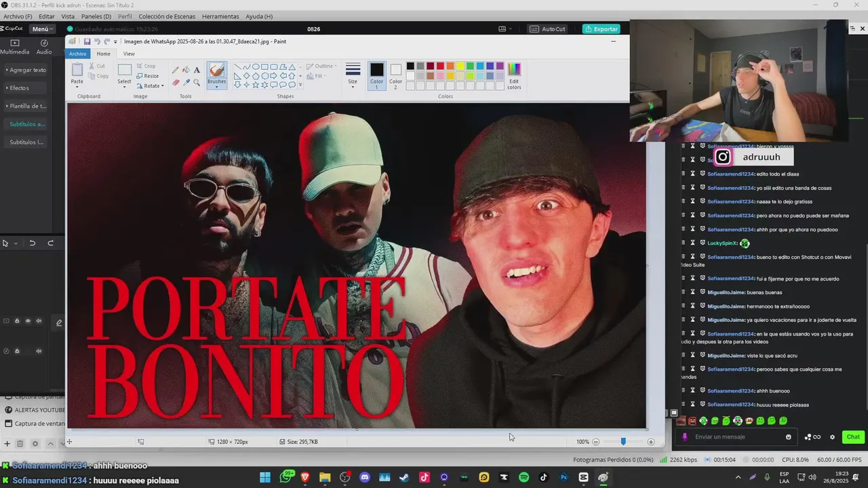
Task: Open Multimedia panel in CapCut
Action: click(15, 47)
